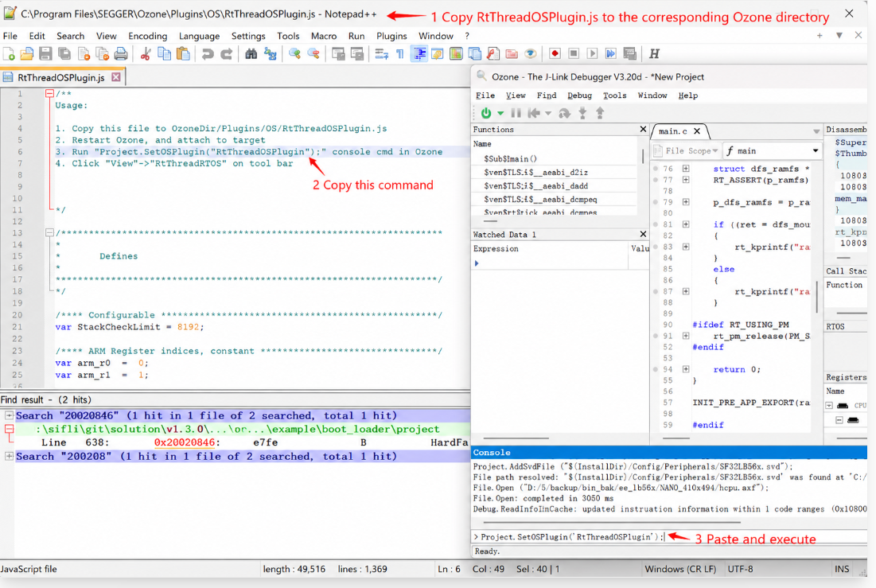
Task: Toggle breakpoint dot on Ozone line 91
Action: 656,336
